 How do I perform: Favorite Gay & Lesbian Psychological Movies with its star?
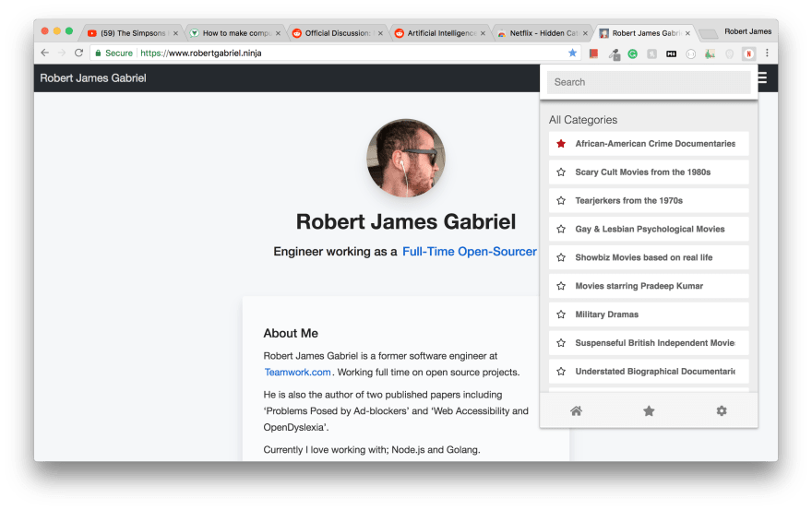[561, 230]
